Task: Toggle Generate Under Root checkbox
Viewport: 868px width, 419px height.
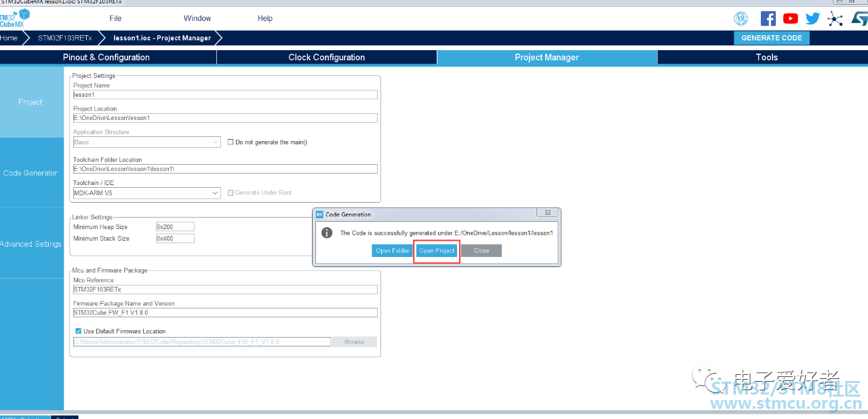Action: coord(231,193)
